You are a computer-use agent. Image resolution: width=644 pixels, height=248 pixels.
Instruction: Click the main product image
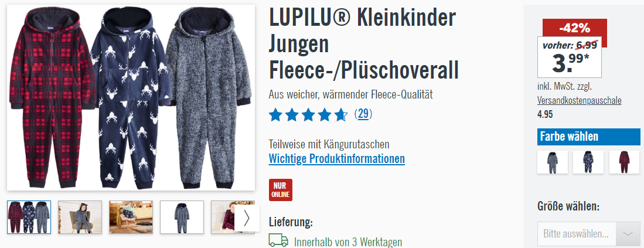point(131,98)
